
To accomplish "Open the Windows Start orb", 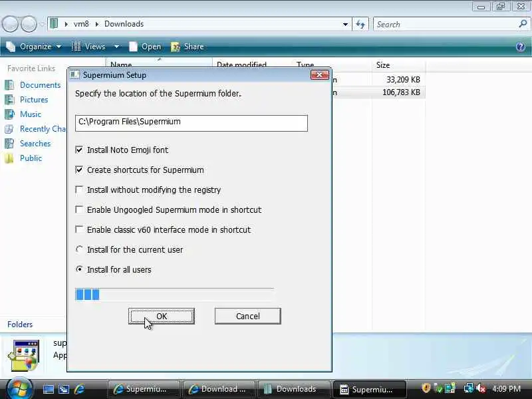I will coord(19,388).
